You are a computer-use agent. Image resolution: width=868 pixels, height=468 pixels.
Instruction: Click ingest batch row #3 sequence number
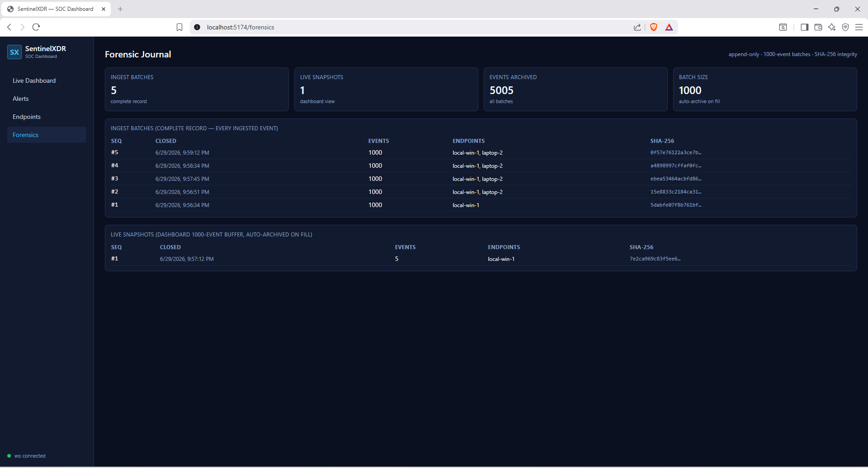(115, 179)
